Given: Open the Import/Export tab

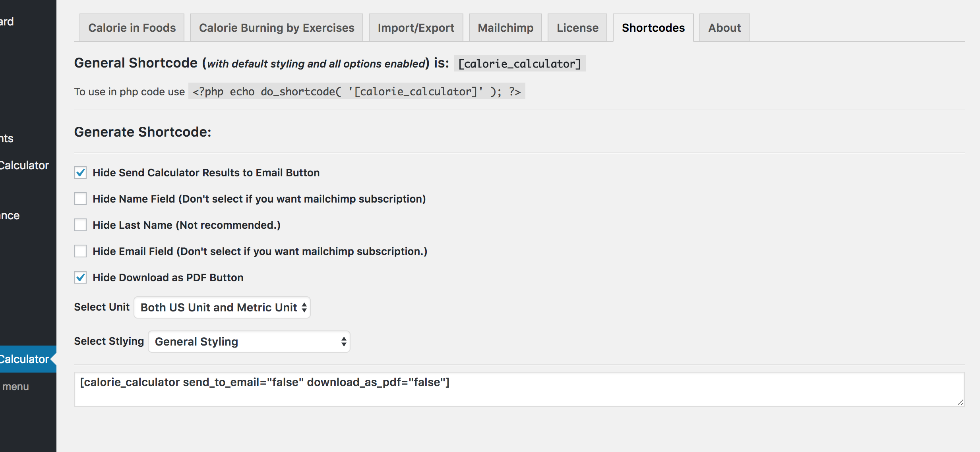Looking at the screenshot, I should (x=416, y=28).
